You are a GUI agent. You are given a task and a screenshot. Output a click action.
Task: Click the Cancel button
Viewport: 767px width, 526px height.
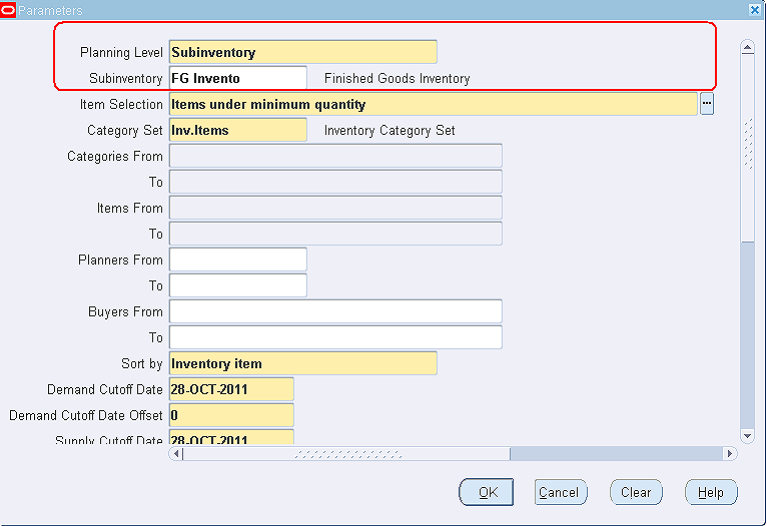coord(561,492)
